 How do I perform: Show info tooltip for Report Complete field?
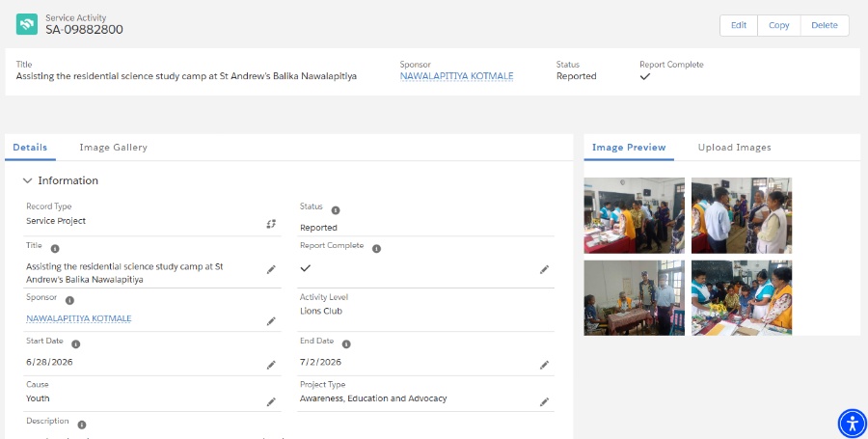[x=376, y=249]
